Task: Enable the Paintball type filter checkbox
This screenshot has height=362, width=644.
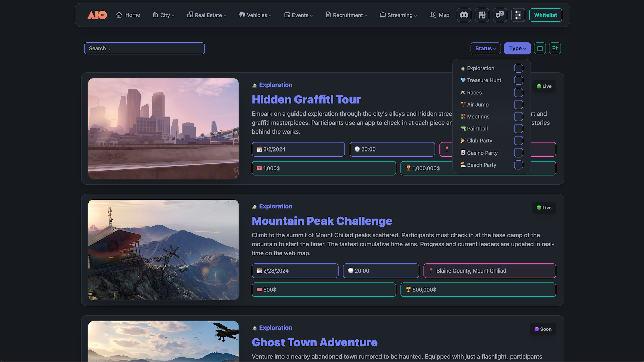Action: 518,129
